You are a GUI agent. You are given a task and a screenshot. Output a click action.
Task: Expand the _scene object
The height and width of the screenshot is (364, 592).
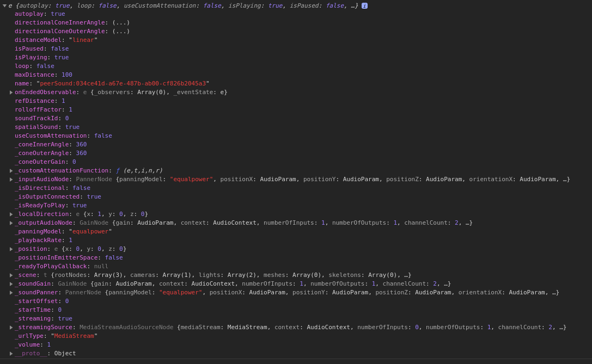click(x=11, y=275)
